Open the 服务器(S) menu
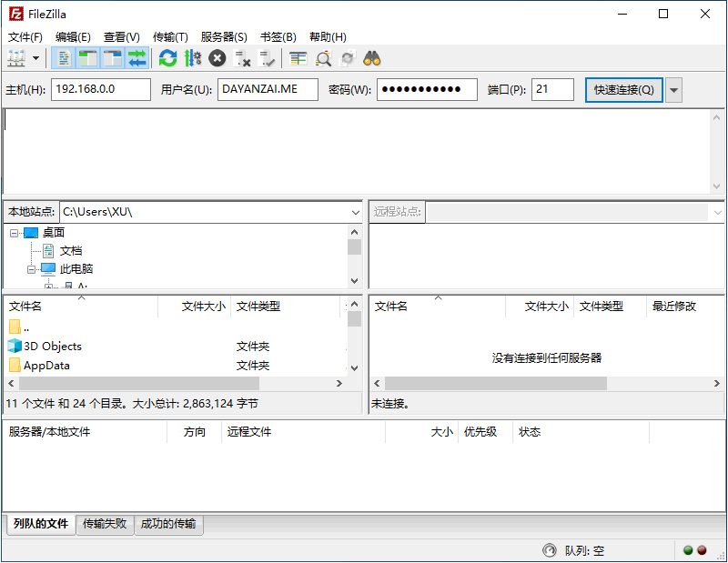This screenshot has height=563, width=728. pyautogui.click(x=224, y=37)
